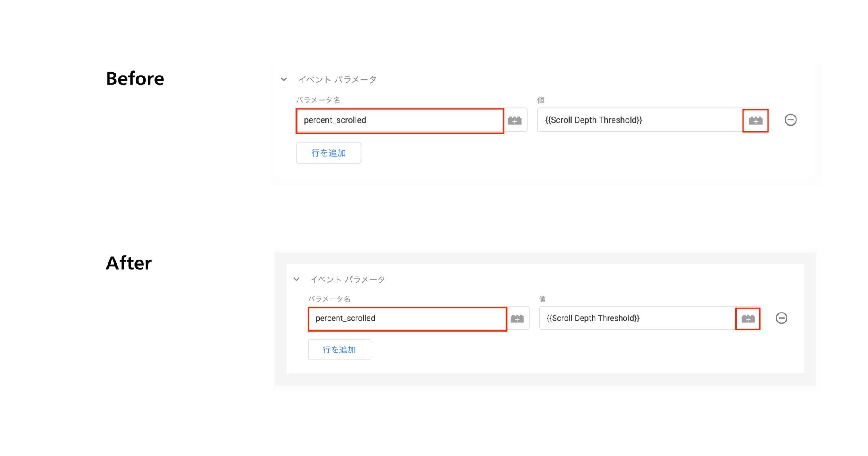This screenshot has width=868, height=456.
Task: Open variable picker for percent_scrolled parameter name in Before
Action: point(515,120)
